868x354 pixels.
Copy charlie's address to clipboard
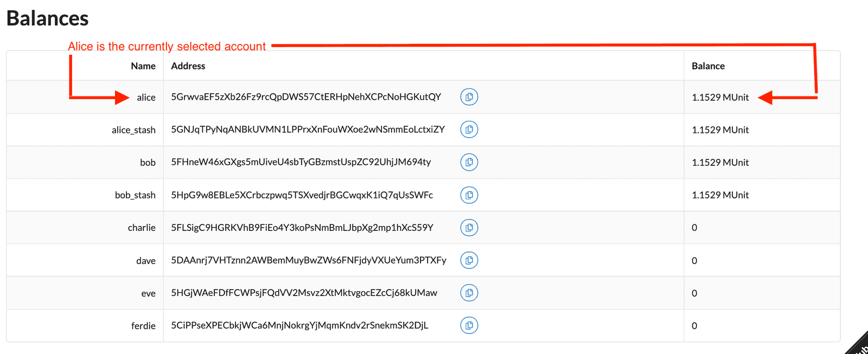[469, 228]
